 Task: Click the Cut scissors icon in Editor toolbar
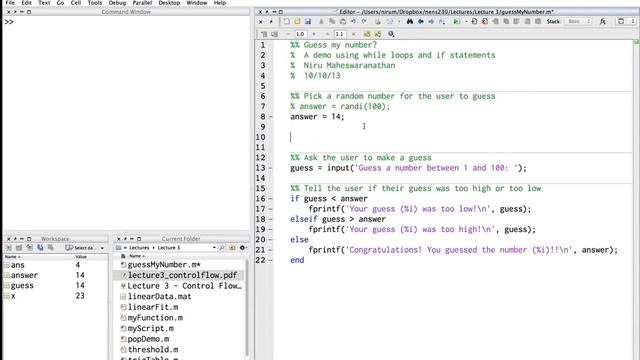point(322,22)
